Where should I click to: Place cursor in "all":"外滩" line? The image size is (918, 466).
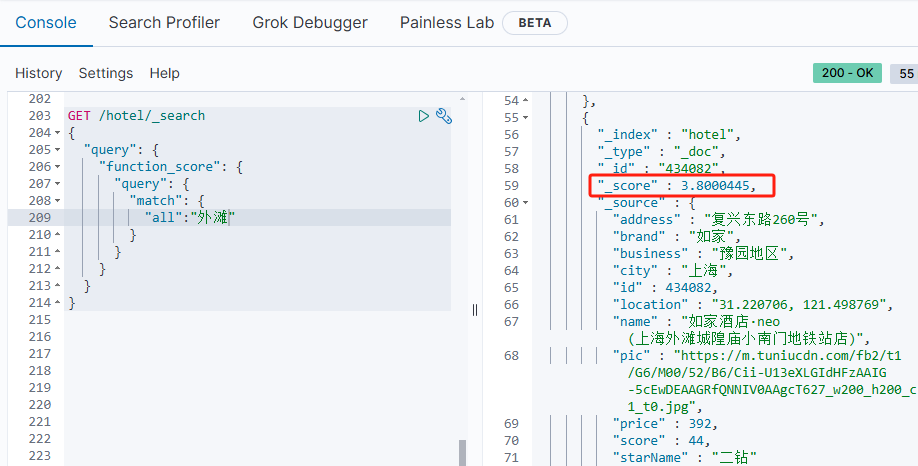click(190, 218)
